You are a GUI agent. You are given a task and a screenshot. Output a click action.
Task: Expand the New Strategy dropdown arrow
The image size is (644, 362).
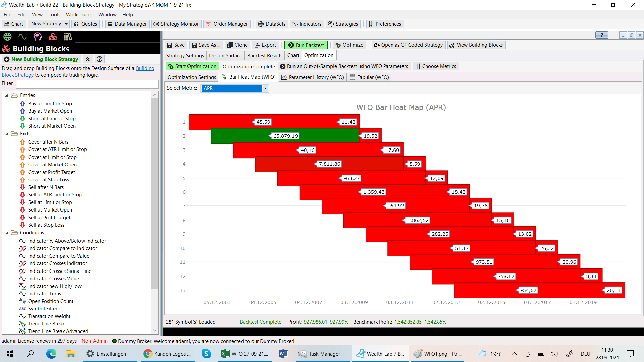click(66, 24)
